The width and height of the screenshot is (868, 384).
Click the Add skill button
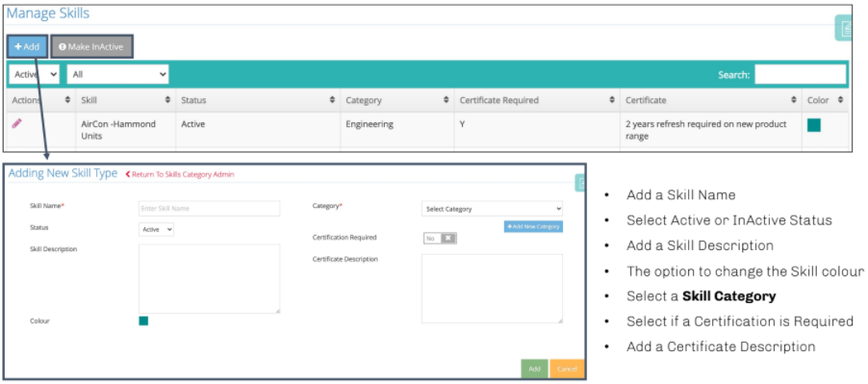[27, 47]
